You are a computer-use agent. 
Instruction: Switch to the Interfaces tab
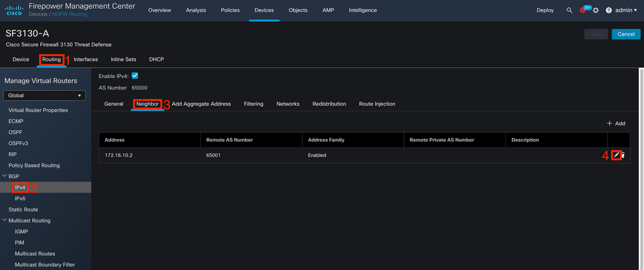click(86, 59)
